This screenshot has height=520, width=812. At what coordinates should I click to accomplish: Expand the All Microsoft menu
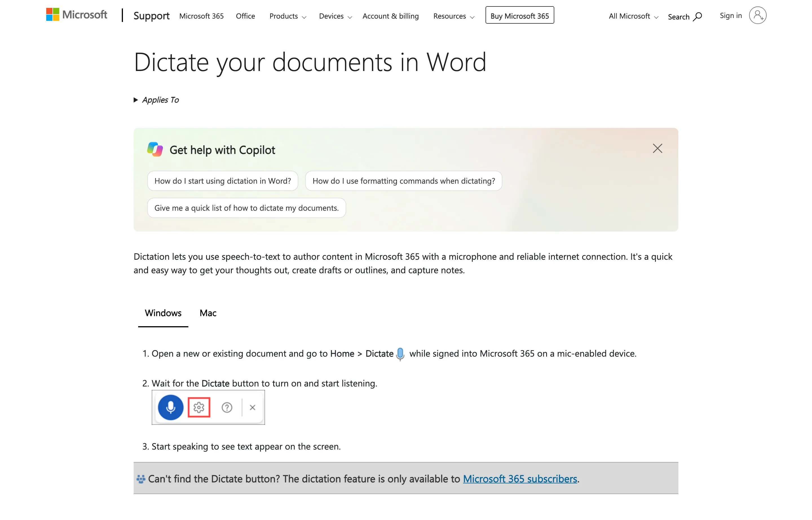pyautogui.click(x=634, y=16)
